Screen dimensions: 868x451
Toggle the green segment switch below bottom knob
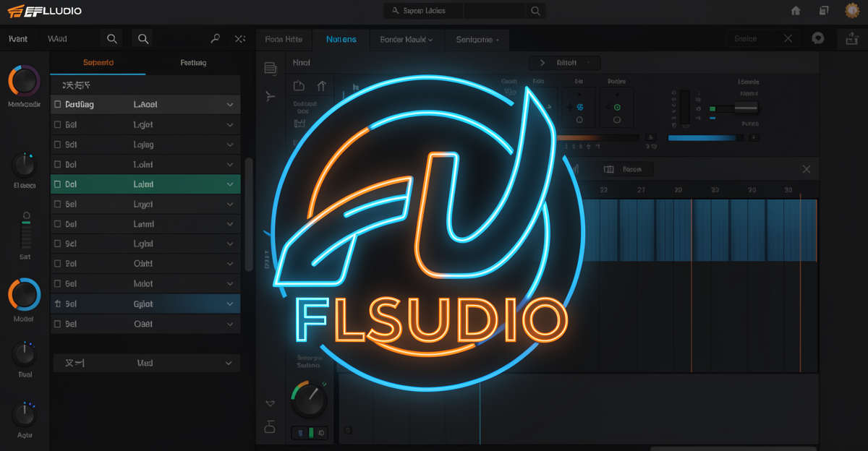point(310,434)
